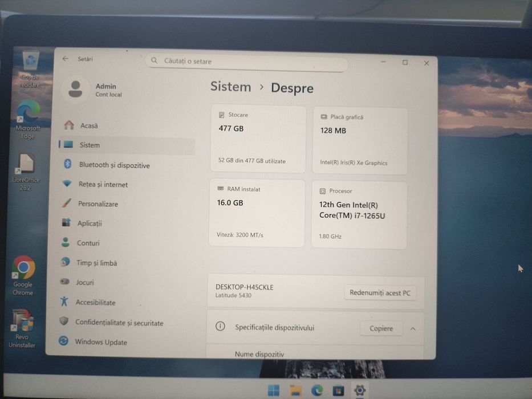The width and height of the screenshot is (532, 399).
Task: Click the Conturi person icon
Action: point(66,242)
